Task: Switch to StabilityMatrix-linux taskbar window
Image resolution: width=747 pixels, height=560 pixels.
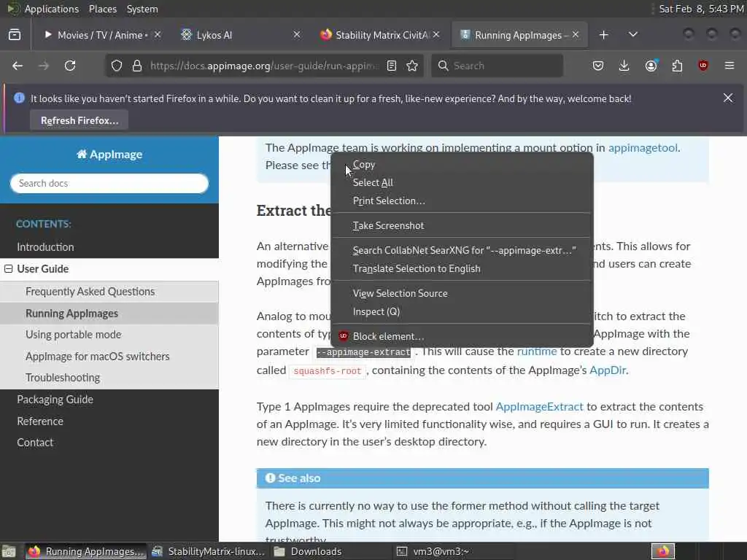Action: click(208, 551)
